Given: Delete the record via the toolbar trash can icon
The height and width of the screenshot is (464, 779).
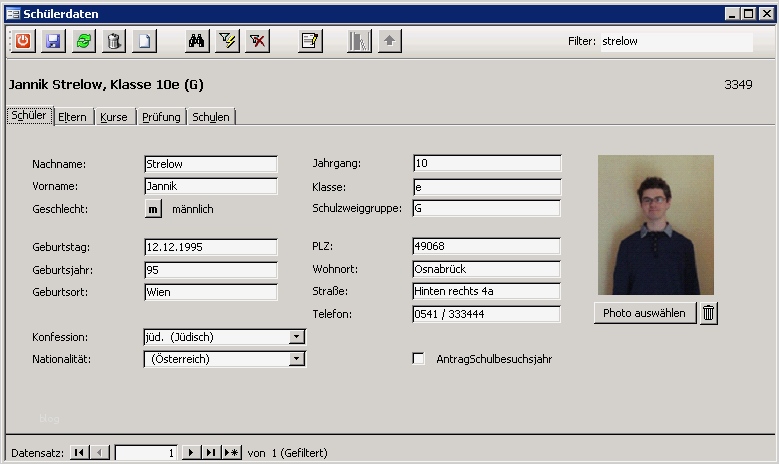Looking at the screenshot, I should click(x=114, y=41).
